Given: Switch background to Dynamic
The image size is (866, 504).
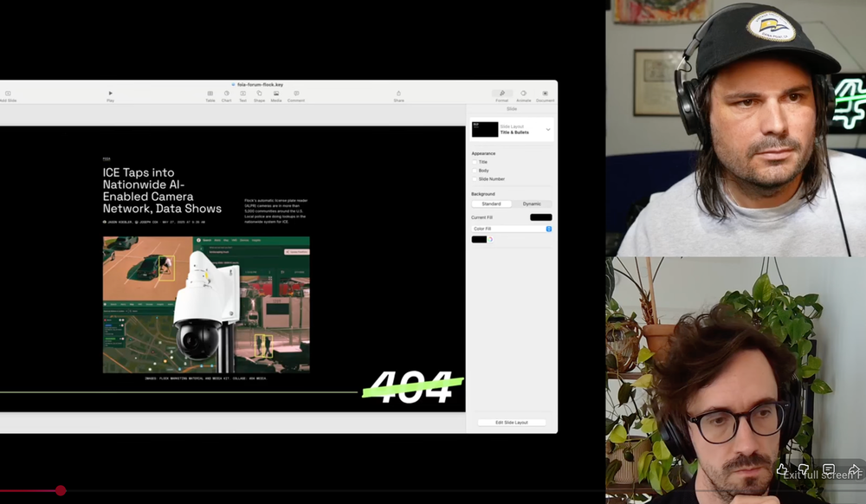Looking at the screenshot, I should [x=532, y=204].
